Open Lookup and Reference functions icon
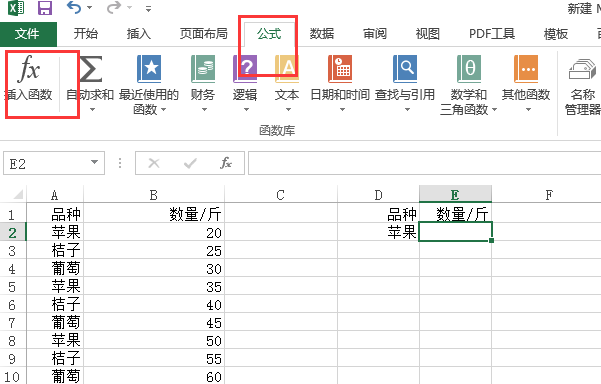The height and width of the screenshot is (384, 601). click(x=405, y=69)
